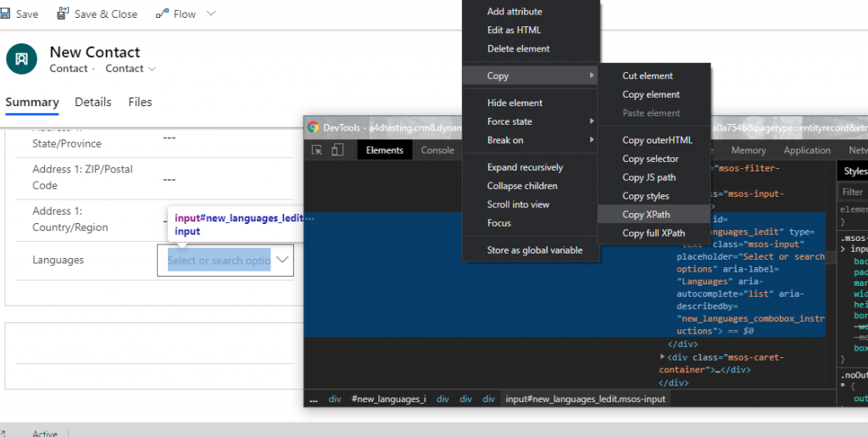
Task: Switch to the Files tab
Action: point(141,102)
